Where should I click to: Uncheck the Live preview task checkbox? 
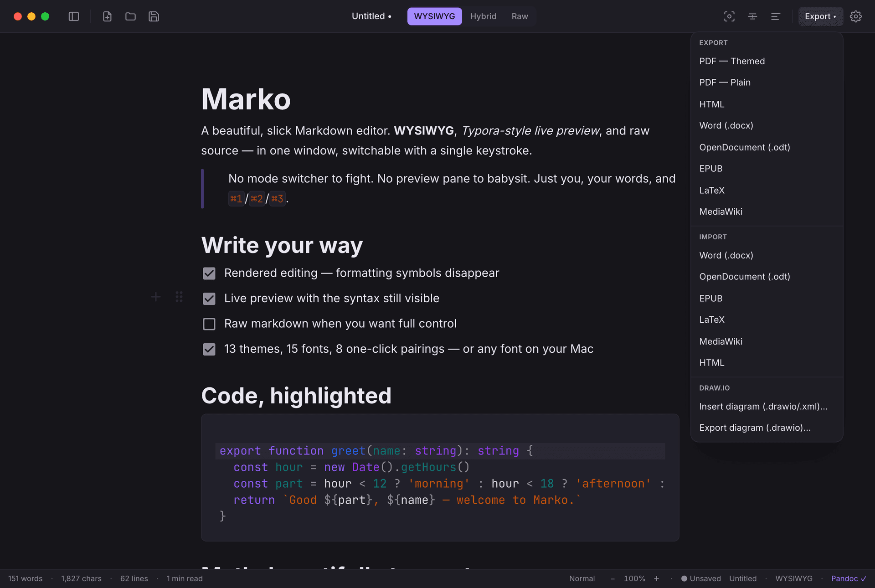[x=209, y=299]
